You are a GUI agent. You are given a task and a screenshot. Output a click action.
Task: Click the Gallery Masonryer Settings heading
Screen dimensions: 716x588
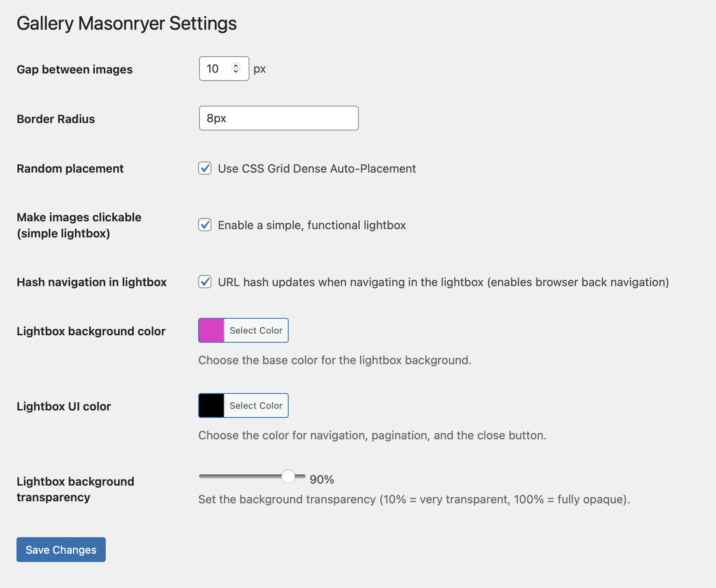pos(127,23)
